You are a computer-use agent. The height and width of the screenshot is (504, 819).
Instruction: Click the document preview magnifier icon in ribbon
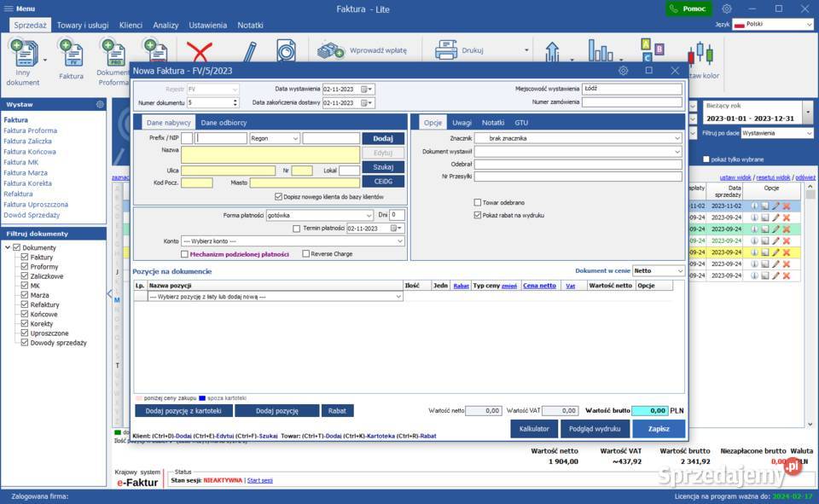pos(286,50)
